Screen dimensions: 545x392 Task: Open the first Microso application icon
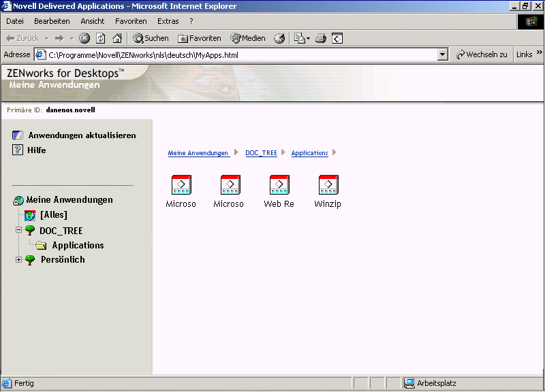pos(181,184)
